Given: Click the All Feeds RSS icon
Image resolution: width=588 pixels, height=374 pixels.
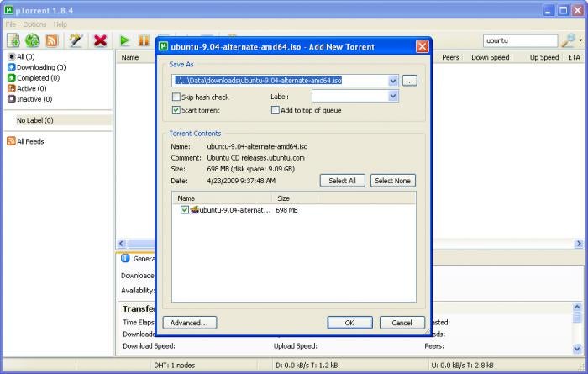Looking at the screenshot, I should click(x=11, y=141).
